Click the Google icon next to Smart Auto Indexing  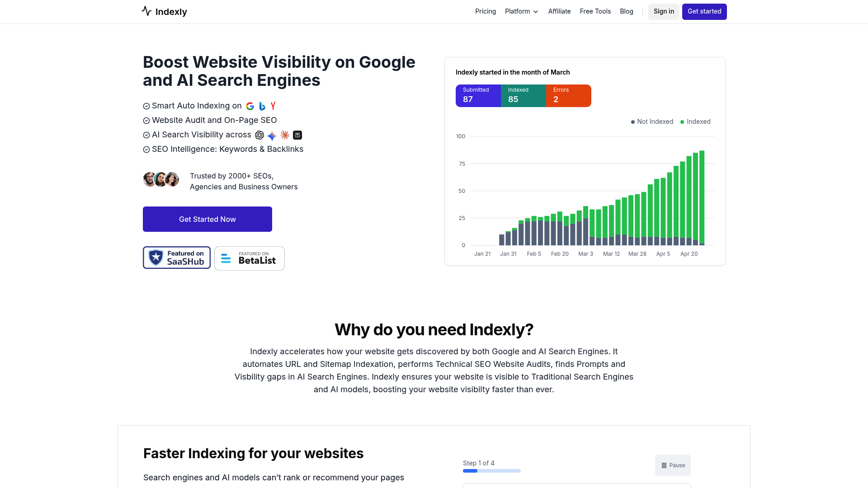tap(250, 106)
